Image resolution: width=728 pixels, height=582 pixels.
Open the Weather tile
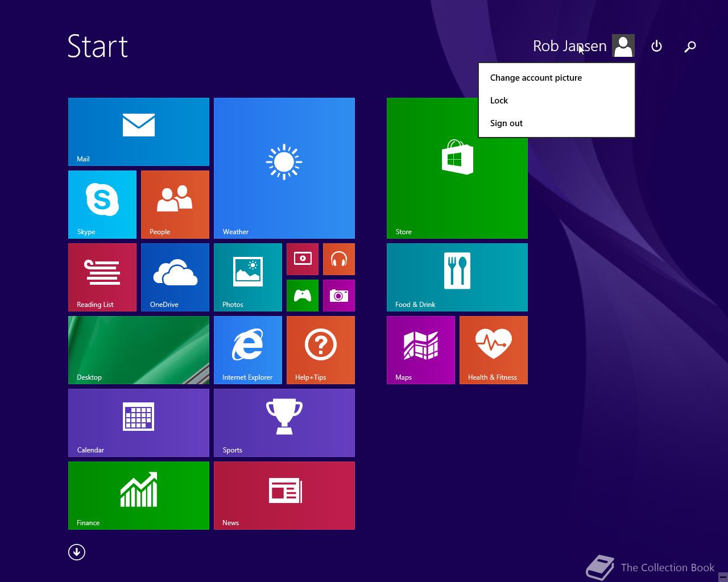[x=284, y=168]
